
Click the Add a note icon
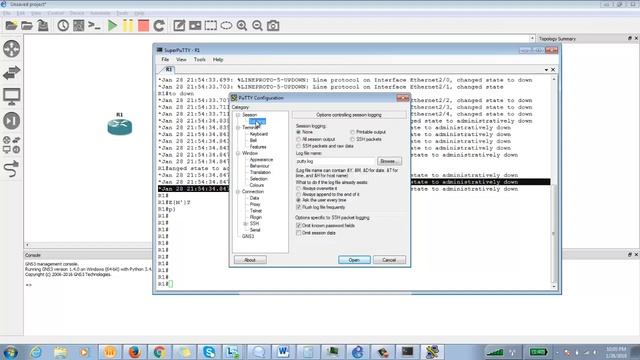[179, 26]
